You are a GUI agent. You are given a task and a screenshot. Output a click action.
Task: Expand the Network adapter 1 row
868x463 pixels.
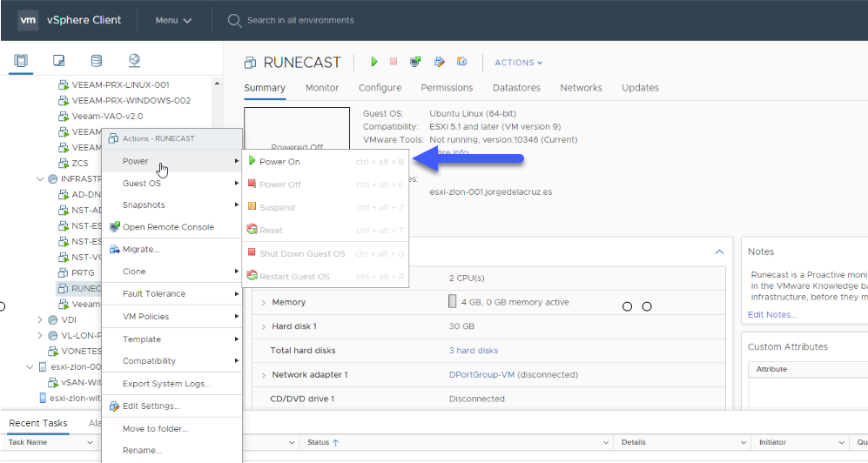pyautogui.click(x=264, y=375)
